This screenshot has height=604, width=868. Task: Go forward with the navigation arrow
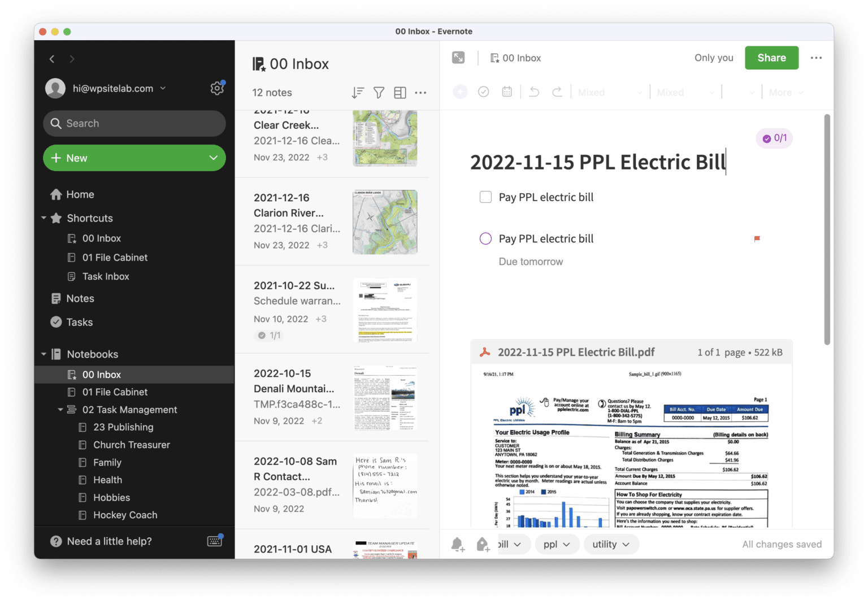(x=72, y=59)
